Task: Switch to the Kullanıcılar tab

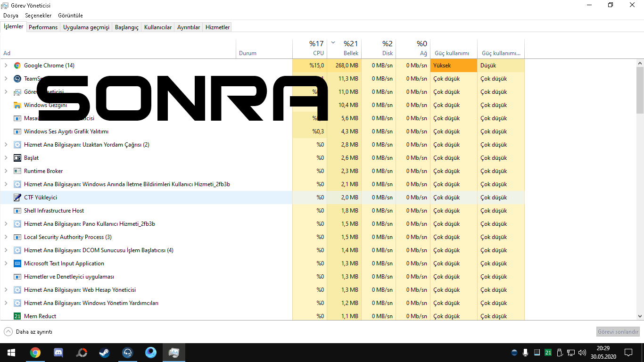Action: click(158, 27)
